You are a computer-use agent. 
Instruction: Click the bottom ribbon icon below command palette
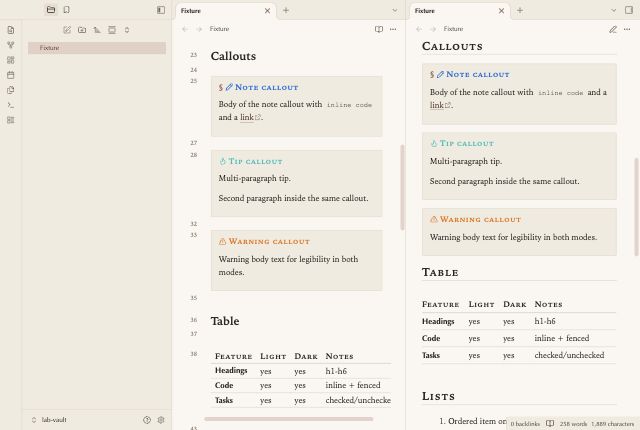11,120
